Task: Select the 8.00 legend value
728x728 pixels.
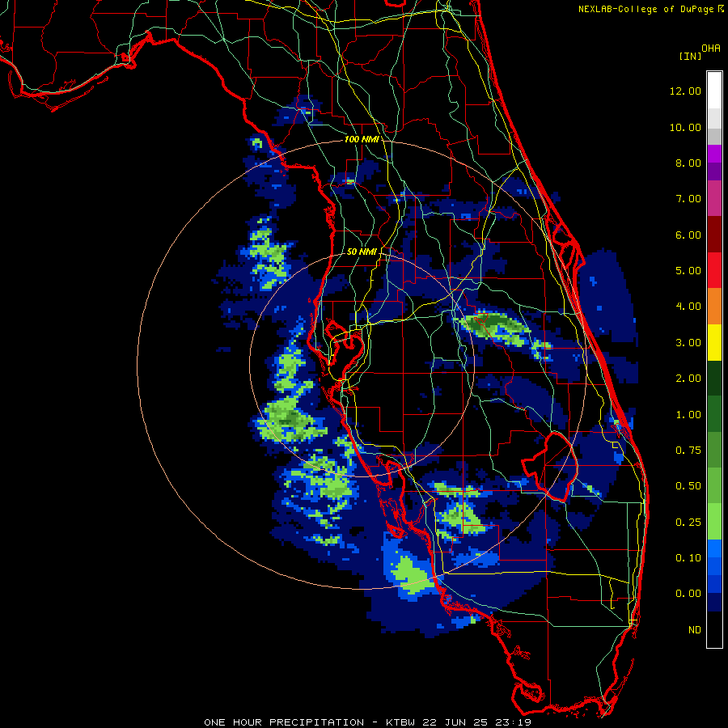Action: 688,163
